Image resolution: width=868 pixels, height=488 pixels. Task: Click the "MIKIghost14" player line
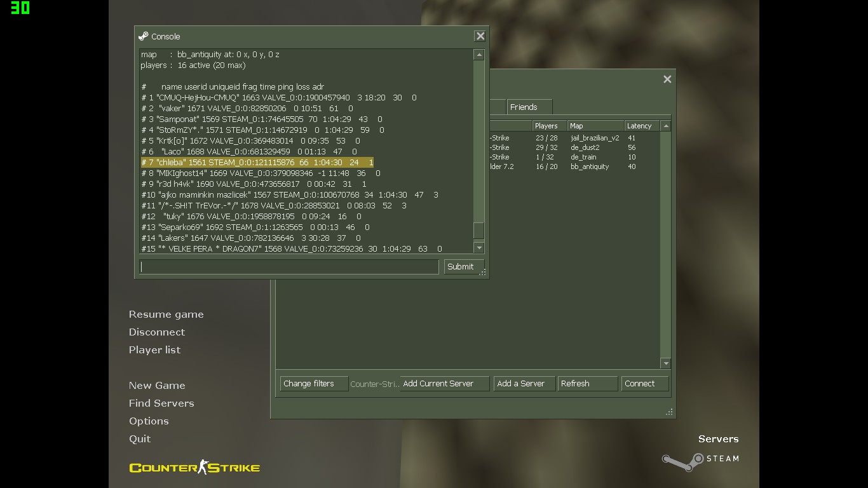pos(261,173)
